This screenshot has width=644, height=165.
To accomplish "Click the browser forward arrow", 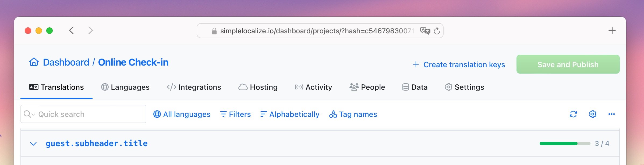I will click(91, 30).
